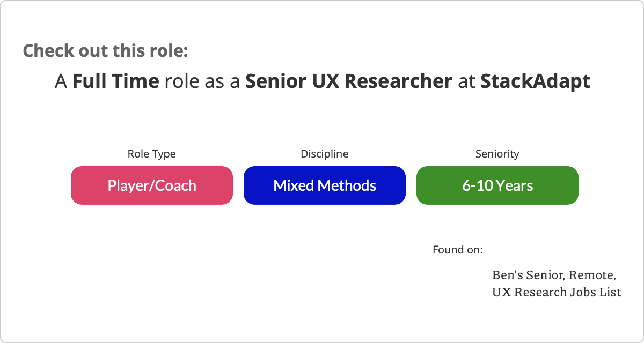Click the Senior UX Researcher job title

coord(349,81)
